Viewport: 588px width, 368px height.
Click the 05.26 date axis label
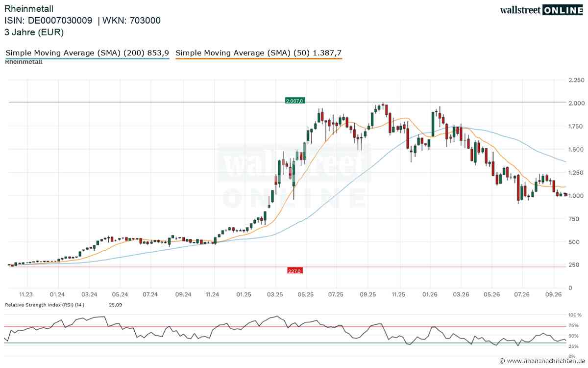coord(491,294)
